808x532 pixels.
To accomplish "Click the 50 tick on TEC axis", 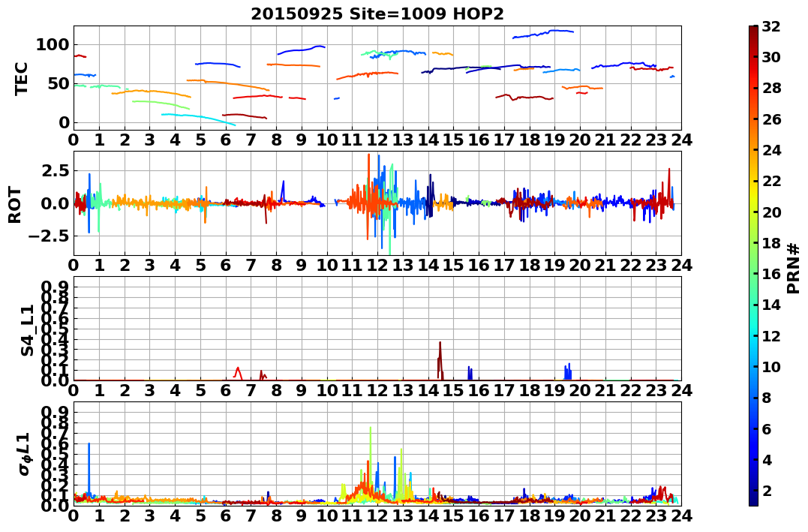I will tap(58, 83).
